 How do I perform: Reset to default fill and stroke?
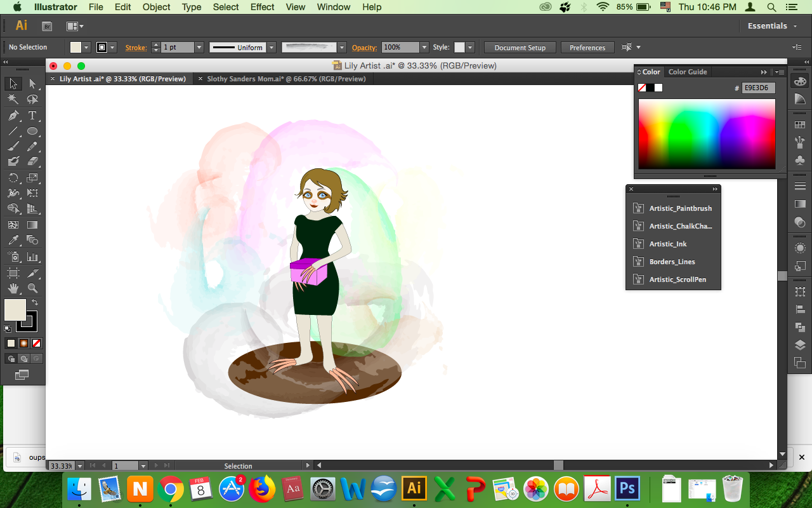pyautogui.click(x=8, y=328)
